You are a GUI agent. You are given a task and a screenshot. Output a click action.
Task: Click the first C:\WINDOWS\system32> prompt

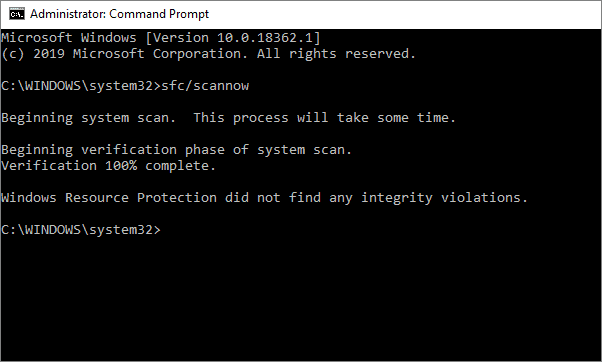pyautogui.click(x=81, y=86)
